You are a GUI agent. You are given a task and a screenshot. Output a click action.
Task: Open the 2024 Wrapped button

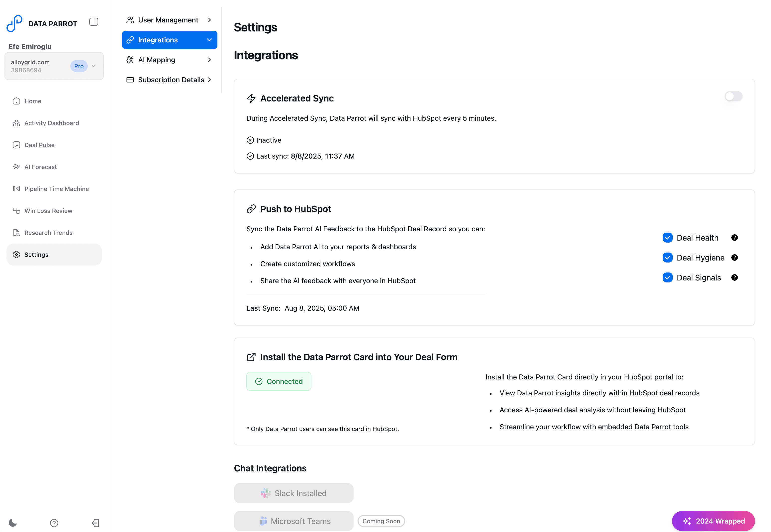(713, 521)
